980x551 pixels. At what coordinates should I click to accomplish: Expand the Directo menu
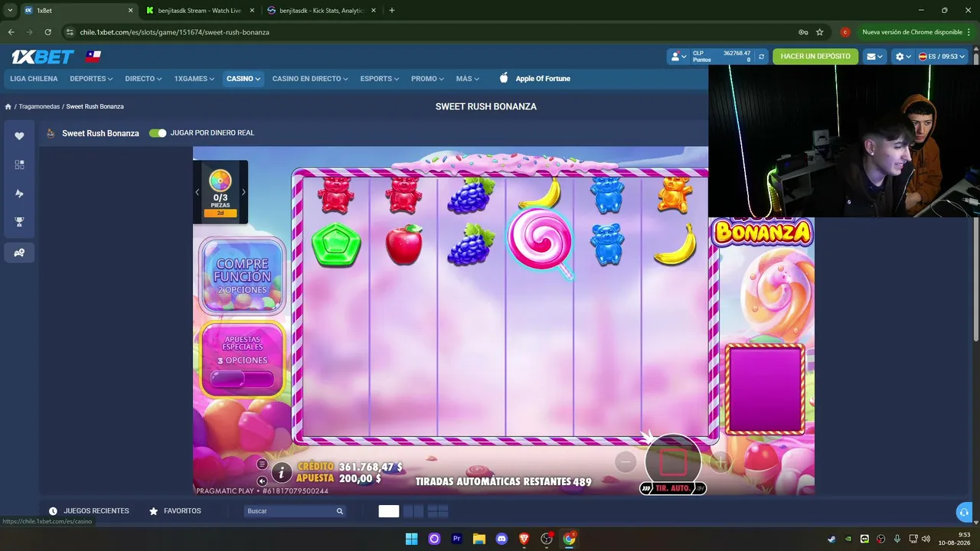pos(143,79)
